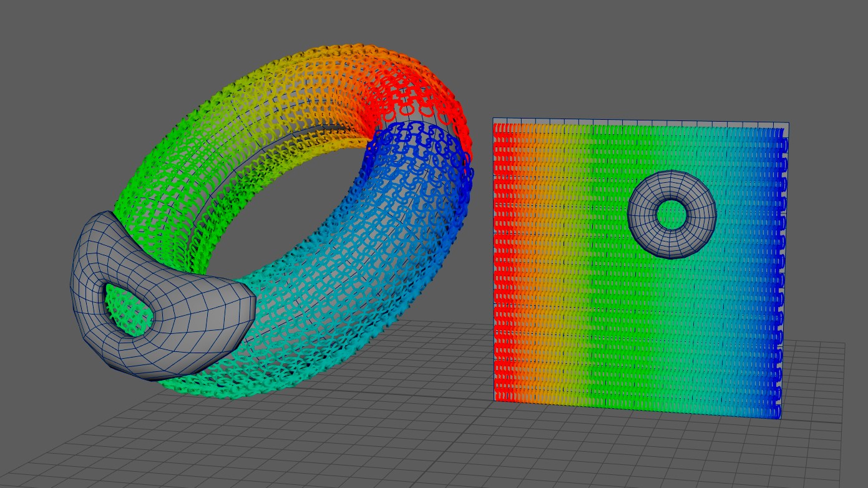Click the hole of the small gray torus

pyautogui.click(x=673, y=213)
